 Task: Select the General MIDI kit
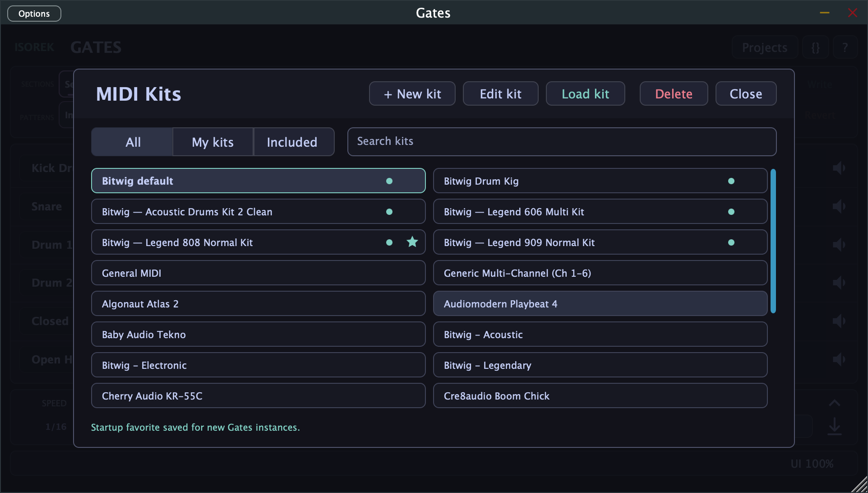pyautogui.click(x=259, y=273)
